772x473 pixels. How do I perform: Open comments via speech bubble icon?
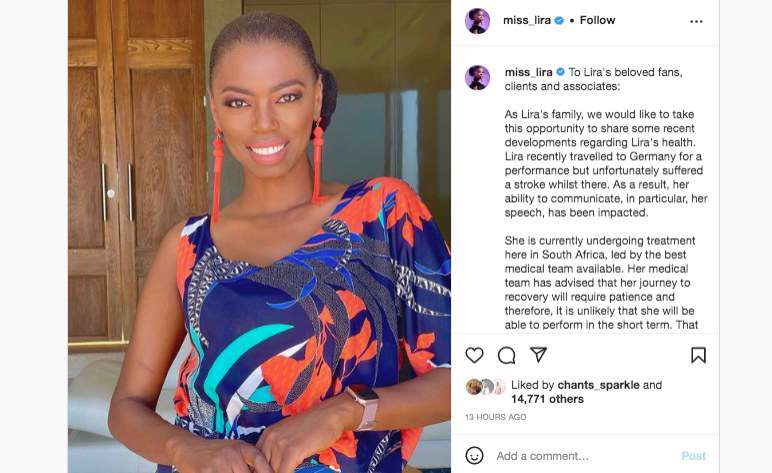506,355
